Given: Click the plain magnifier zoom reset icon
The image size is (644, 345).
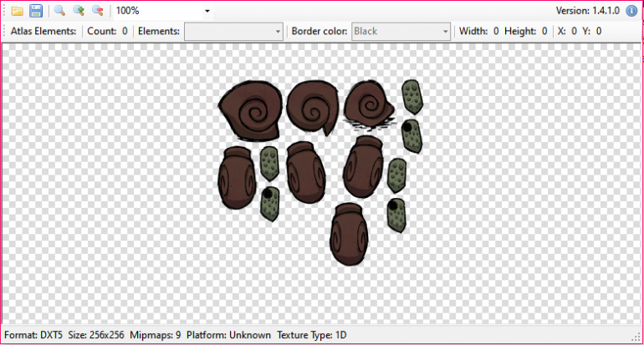Looking at the screenshot, I should pyautogui.click(x=59, y=11).
